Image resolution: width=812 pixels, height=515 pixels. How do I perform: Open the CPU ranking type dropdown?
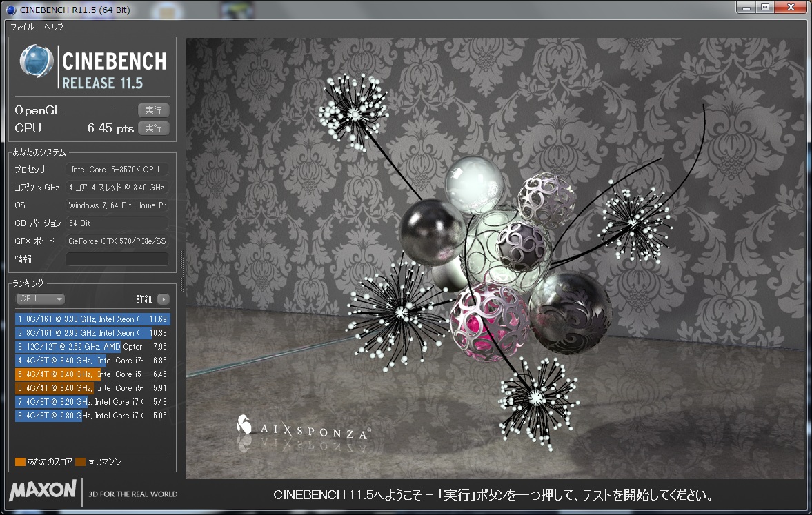[x=40, y=299]
